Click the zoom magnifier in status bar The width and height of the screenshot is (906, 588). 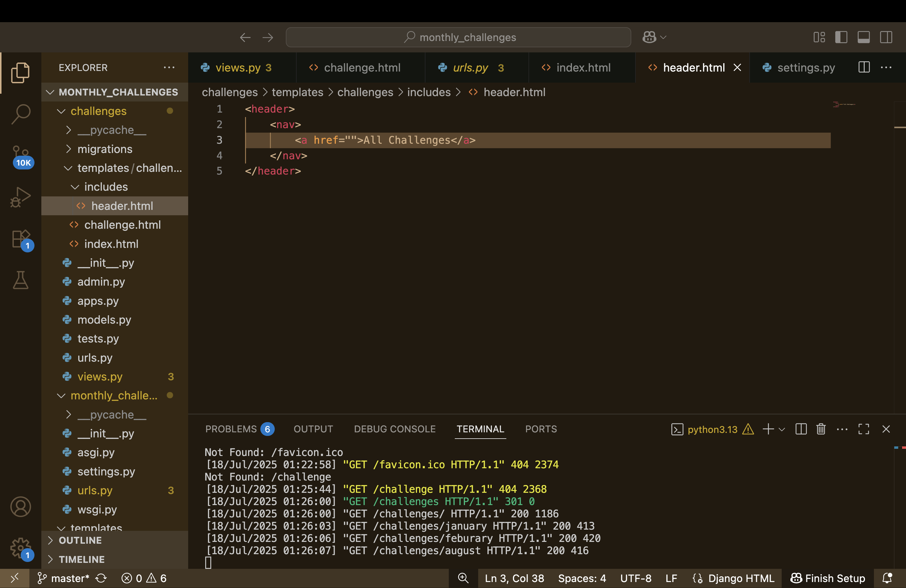[463, 578]
